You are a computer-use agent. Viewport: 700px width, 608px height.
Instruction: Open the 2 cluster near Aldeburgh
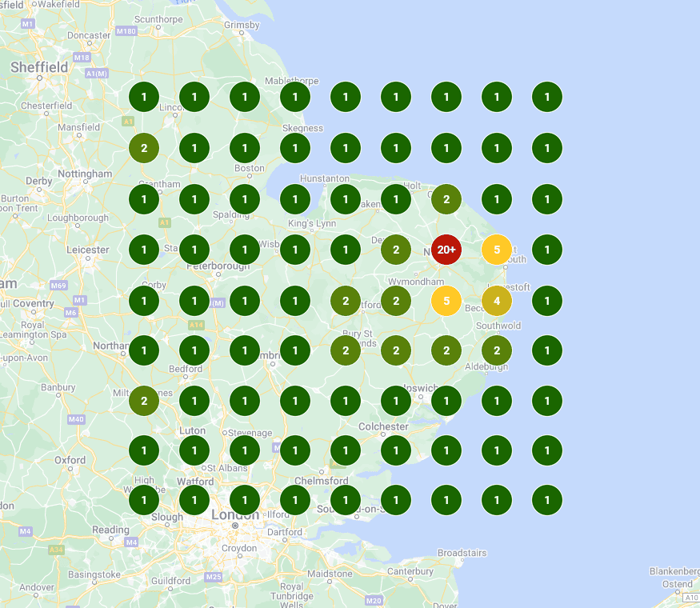[497, 350]
